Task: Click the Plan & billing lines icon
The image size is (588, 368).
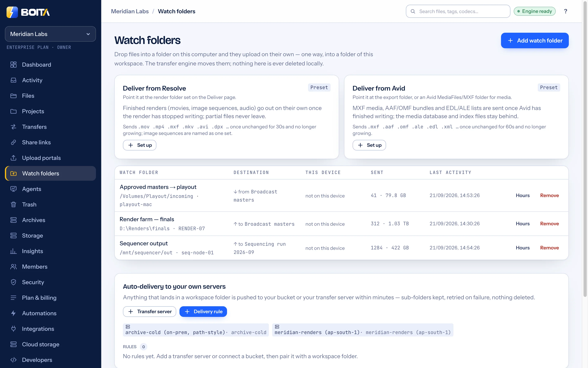Action: tap(13, 298)
